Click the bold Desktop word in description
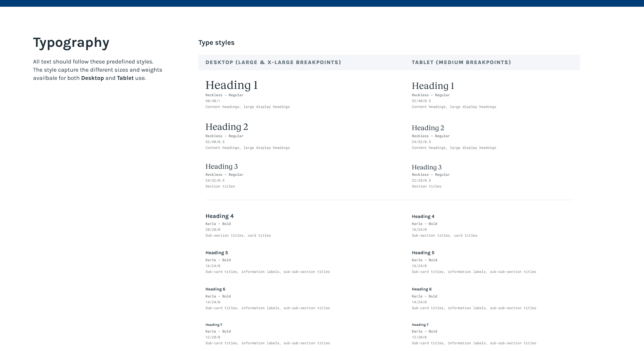This screenshot has height=351, width=644. [x=93, y=78]
